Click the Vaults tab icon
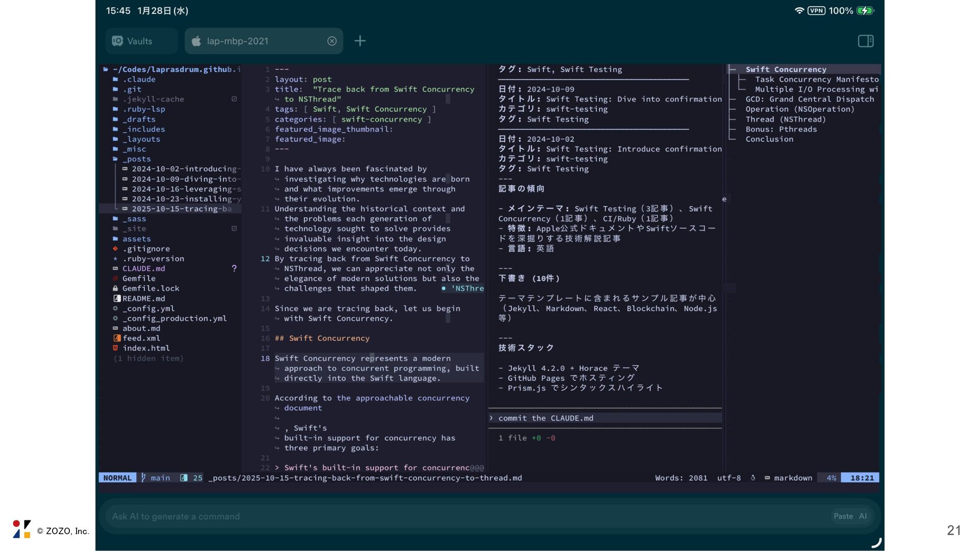Image resolution: width=980 pixels, height=551 pixels. click(x=117, y=41)
